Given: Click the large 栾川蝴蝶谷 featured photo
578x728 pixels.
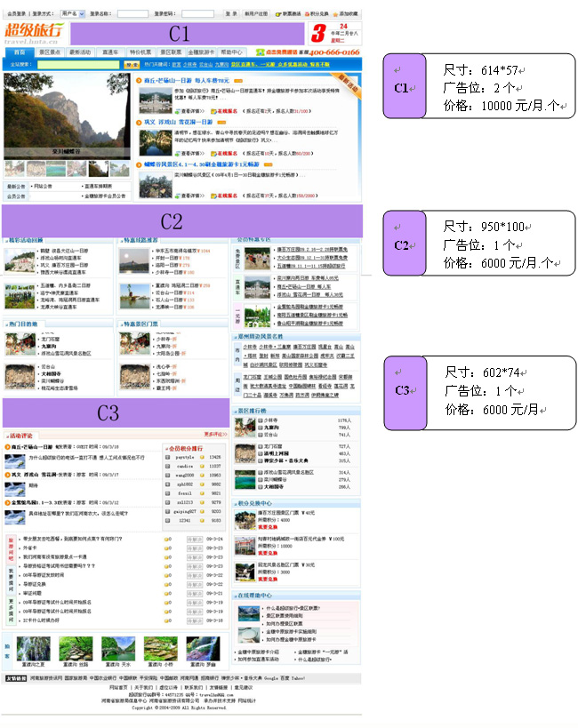Looking at the screenshot, I should pyautogui.click(x=68, y=117).
